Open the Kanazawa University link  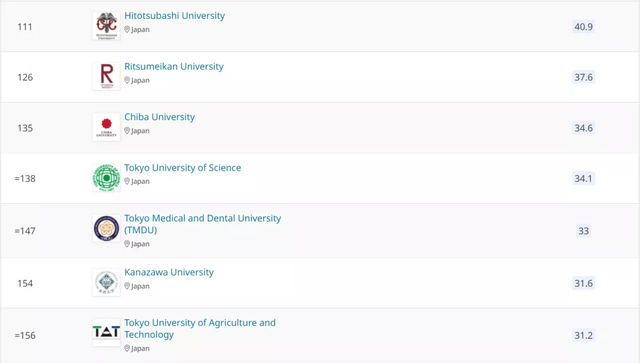coord(169,272)
